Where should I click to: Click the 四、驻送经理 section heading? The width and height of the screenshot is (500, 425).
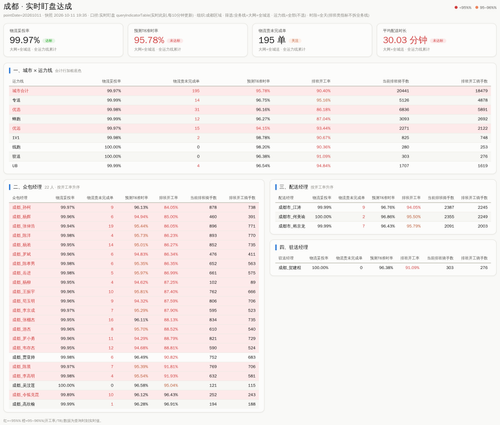293,247
